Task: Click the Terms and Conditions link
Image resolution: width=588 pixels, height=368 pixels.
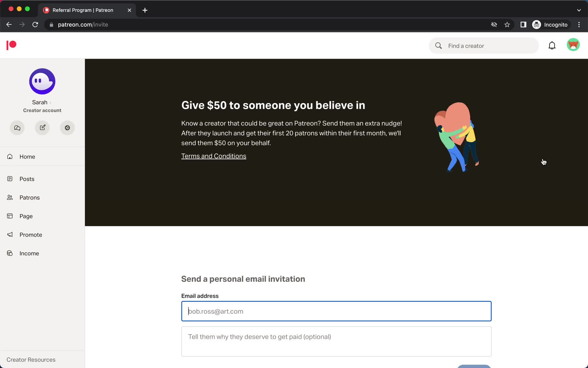Action: coord(213,155)
